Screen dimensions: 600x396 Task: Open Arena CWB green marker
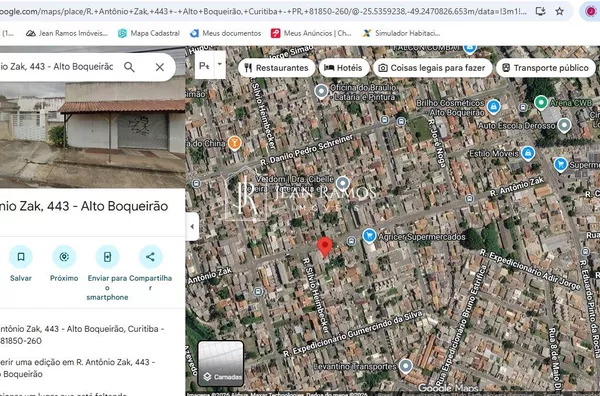[x=541, y=103]
